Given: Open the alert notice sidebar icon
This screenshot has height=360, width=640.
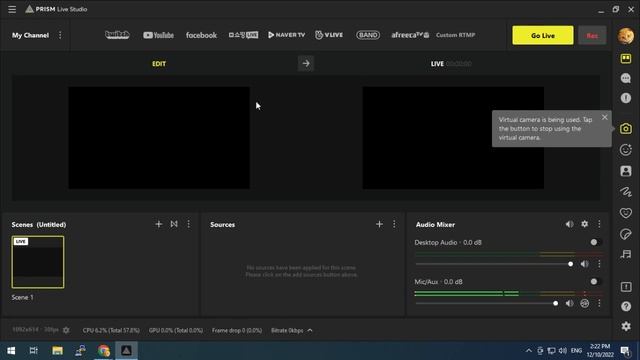Looking at the screenshot, I should pos(626,287).
